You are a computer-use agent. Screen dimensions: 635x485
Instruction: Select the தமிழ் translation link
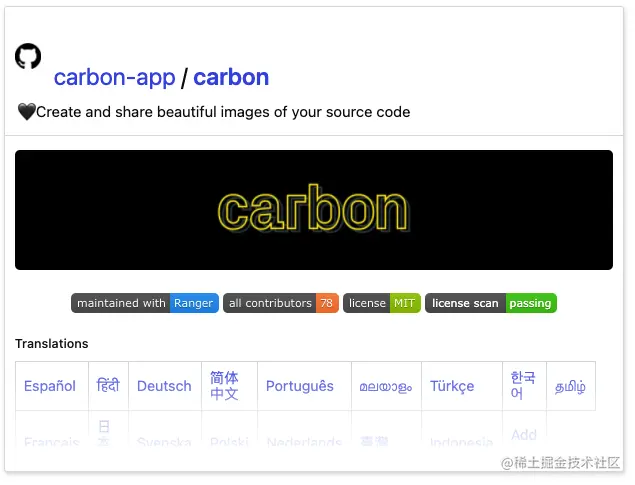tap(570, 387)
